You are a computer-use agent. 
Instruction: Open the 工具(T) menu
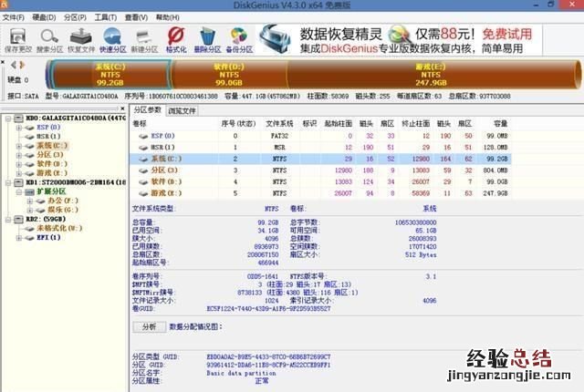(106, 17)
